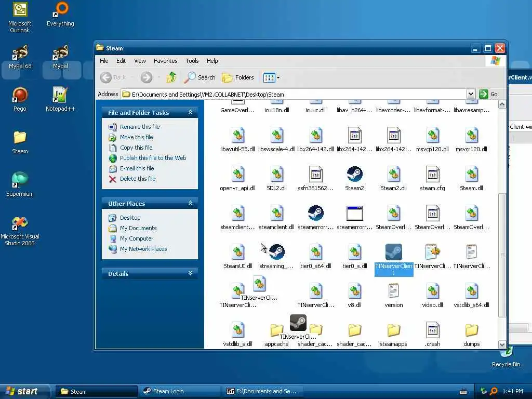Screen dimensions: 532x399
Task: Open the View menu
Action: click(x=140, y=61)
